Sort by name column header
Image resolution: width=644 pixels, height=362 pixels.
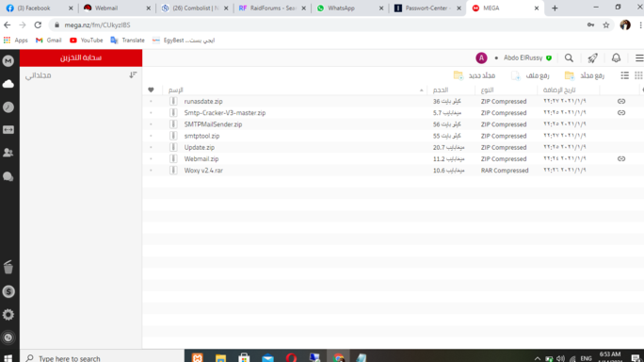pyautogui.click(x=175, y=90)
